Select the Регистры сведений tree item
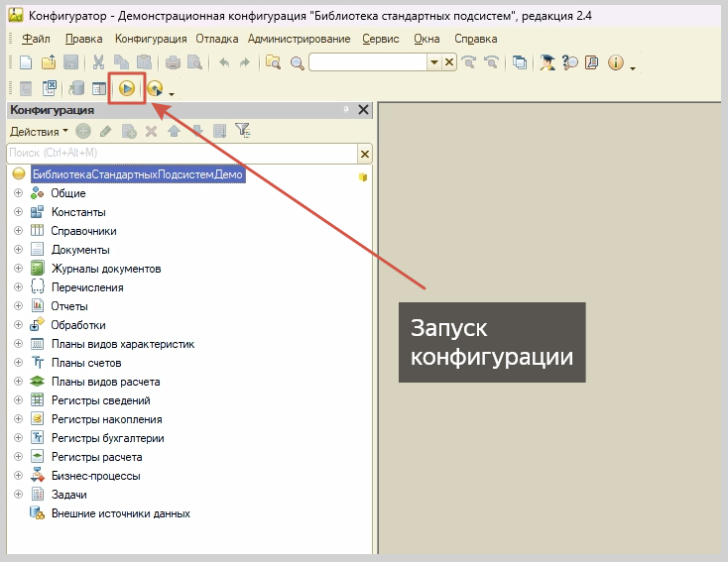 [x=100, y=400]
